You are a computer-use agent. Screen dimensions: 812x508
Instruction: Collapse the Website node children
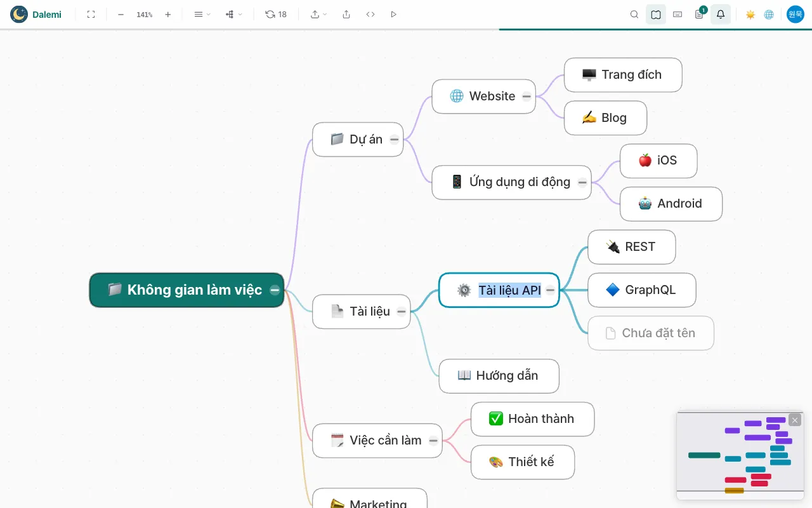tap(527, 97)
